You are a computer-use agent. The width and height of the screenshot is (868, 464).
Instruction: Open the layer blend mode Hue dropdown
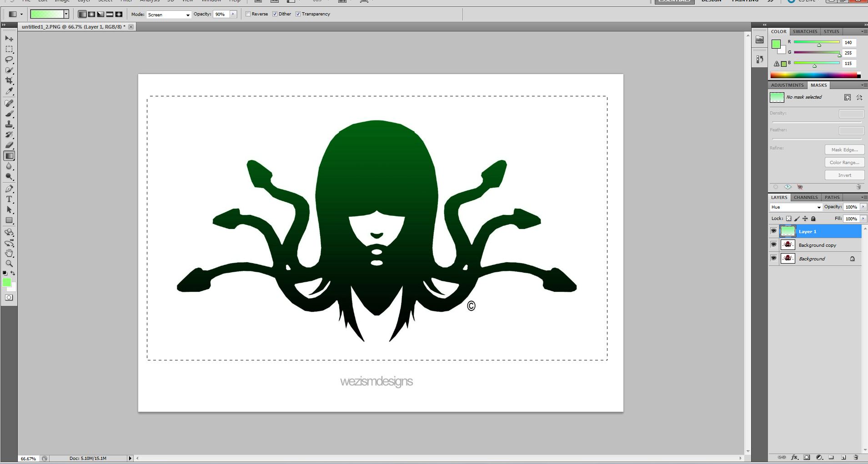[x=796, y=207]
